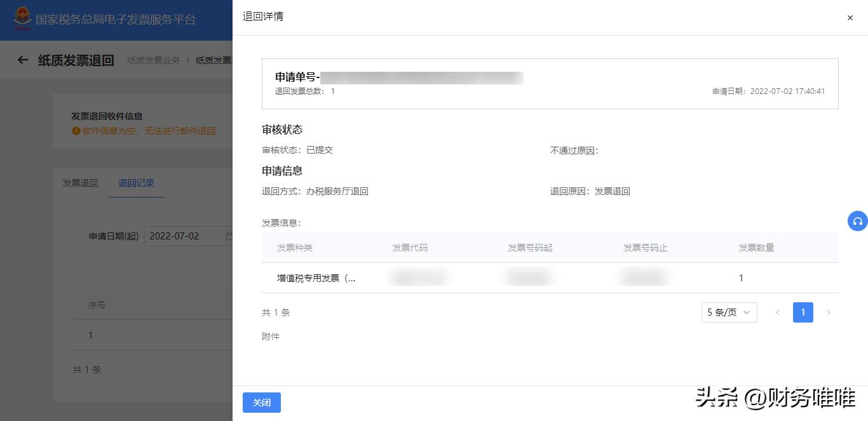
Task: Click the tax bureau platform logo icon
Action: 24,20
